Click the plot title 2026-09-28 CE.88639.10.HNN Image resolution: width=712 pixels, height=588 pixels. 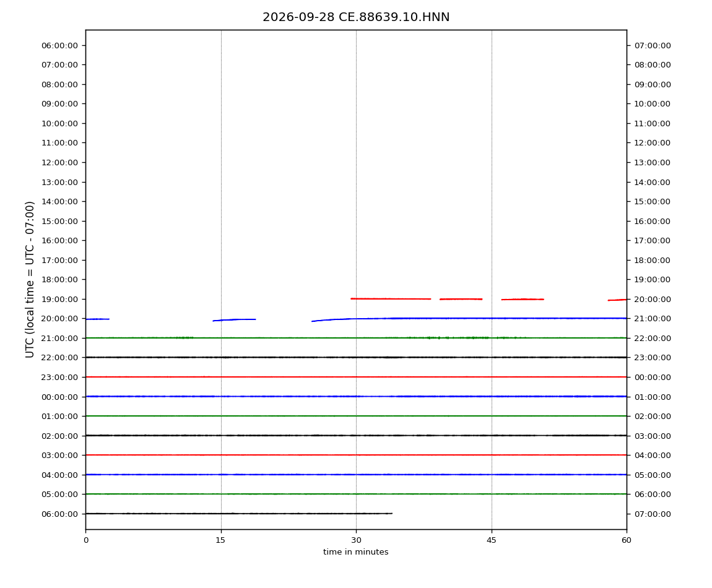356,17
